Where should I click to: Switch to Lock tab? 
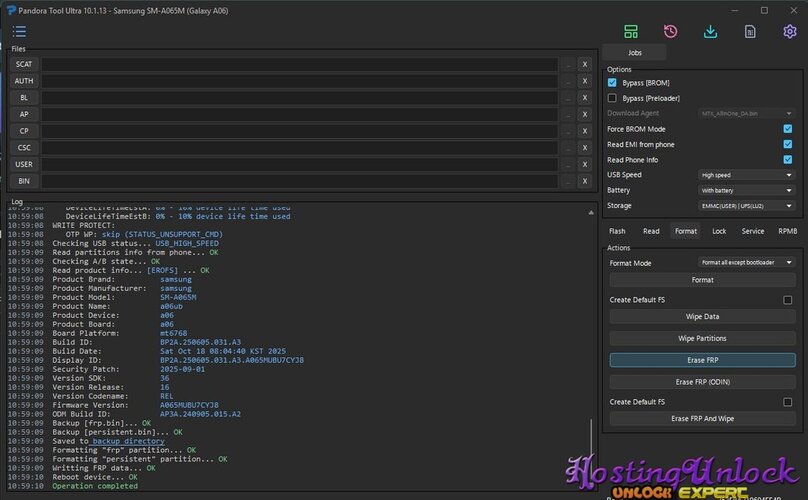pyautogui.click(x=719, y=231)
